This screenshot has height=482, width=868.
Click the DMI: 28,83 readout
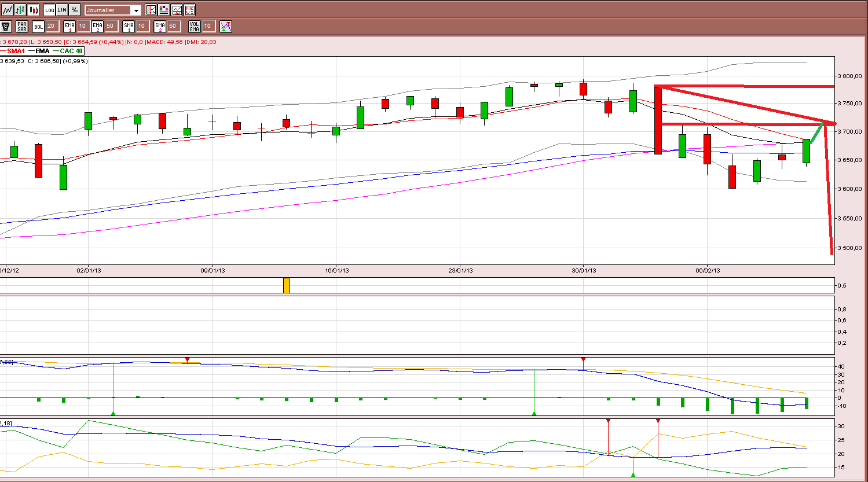tap(200, 42)
